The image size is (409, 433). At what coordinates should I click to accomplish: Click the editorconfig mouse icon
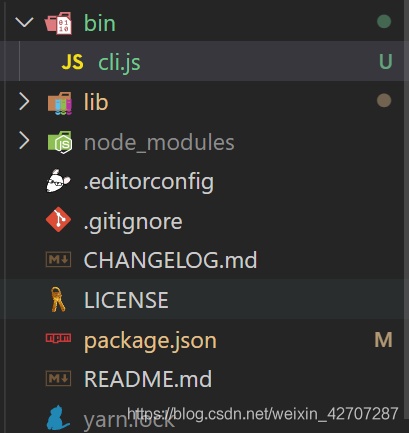click(x=58, y=181)
